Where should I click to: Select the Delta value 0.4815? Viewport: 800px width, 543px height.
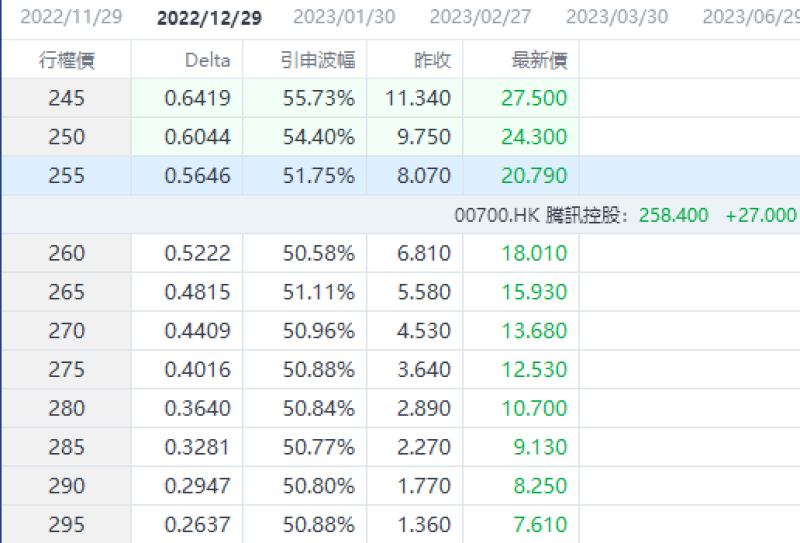pyautogui.click(x=197, y=292)
